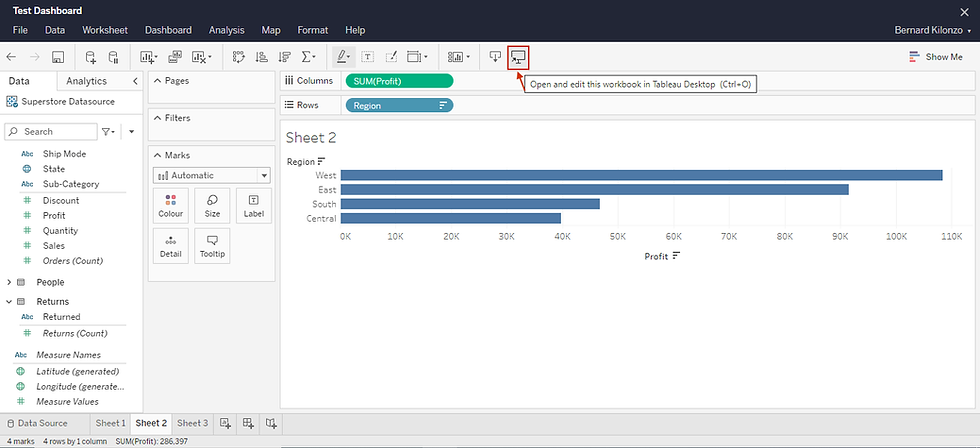The image size is (980, 448).
Task: Open the Analysis menu
Action: (227, 30)
